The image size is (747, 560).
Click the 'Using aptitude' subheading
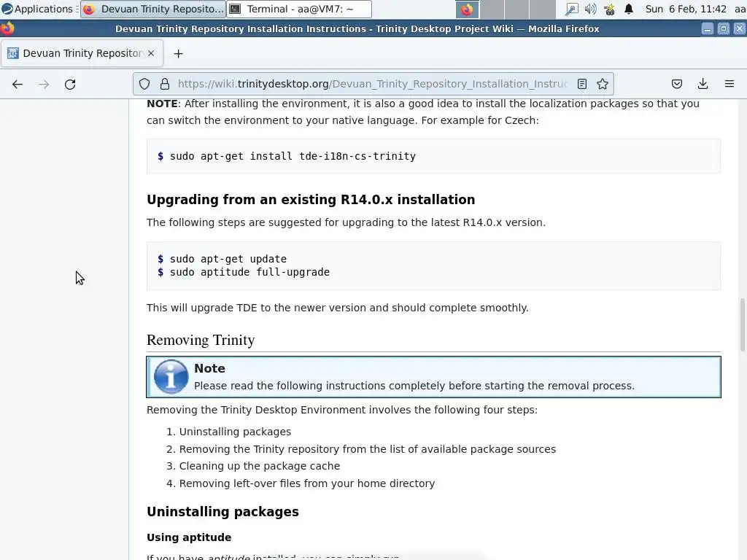[189, 537]
